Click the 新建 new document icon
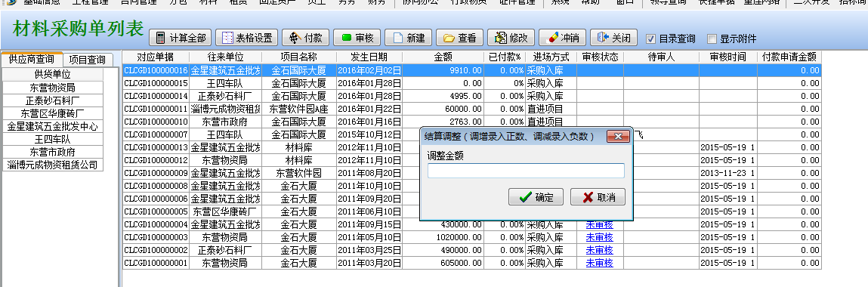The width and height of the screenshot is (868, 287). [397, 39]
